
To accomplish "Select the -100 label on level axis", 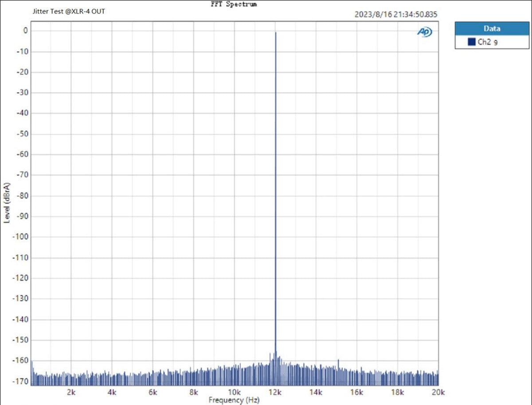I will point(22,237).
